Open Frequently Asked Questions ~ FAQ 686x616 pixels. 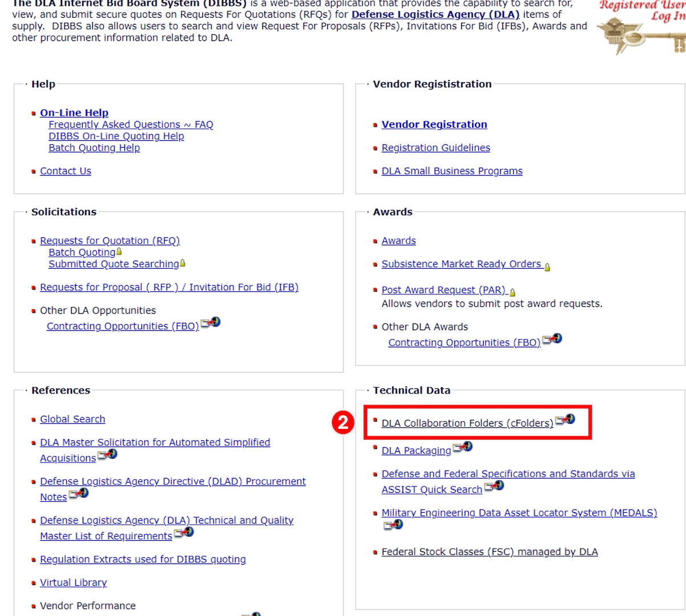[x=131, y=124]
